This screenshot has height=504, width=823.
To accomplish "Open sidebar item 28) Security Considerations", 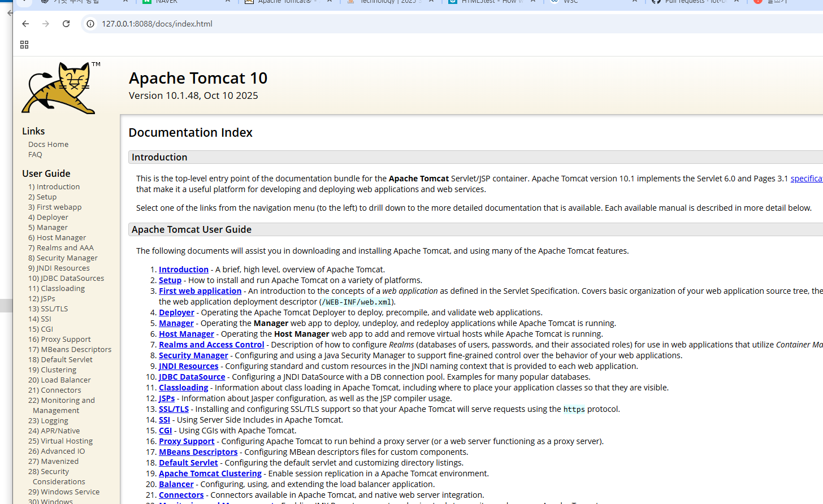I will pyautogui.click(x=57, y=477).
